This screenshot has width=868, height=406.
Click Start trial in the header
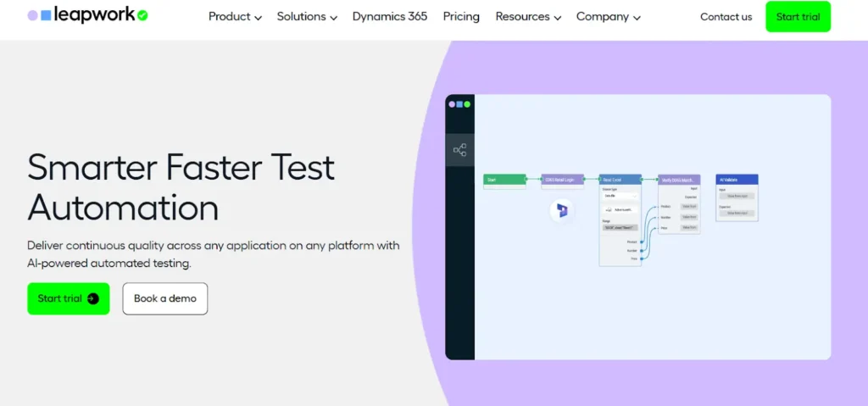(x=798, y=17)
